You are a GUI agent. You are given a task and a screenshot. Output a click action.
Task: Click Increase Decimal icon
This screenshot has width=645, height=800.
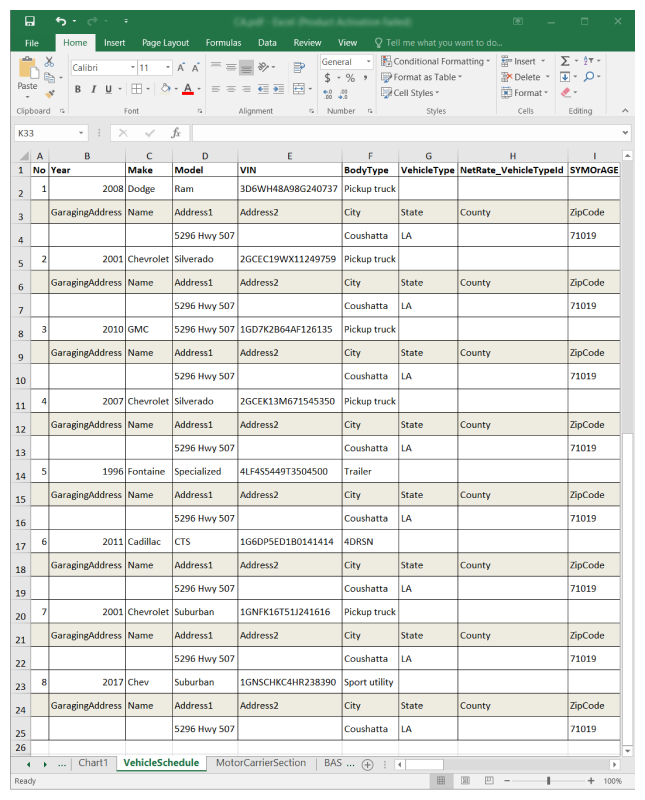pos(328,94)
